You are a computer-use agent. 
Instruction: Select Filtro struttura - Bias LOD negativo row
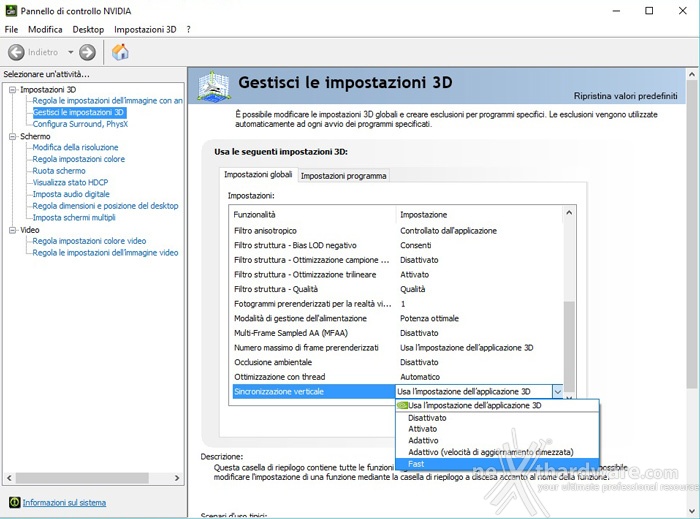[396, 245]
